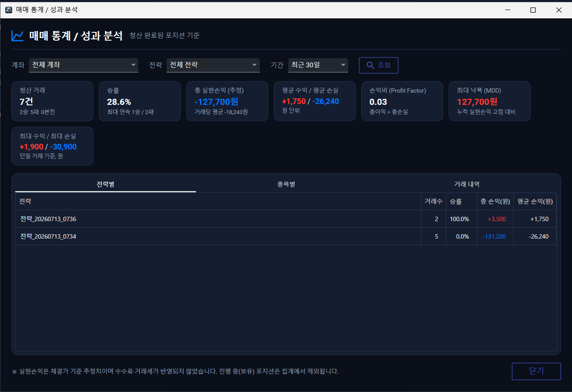This screenshot has width=572, height=392.
Task: Click the footnote about 실현손익 추정치
Action: (x=175, y=371)
